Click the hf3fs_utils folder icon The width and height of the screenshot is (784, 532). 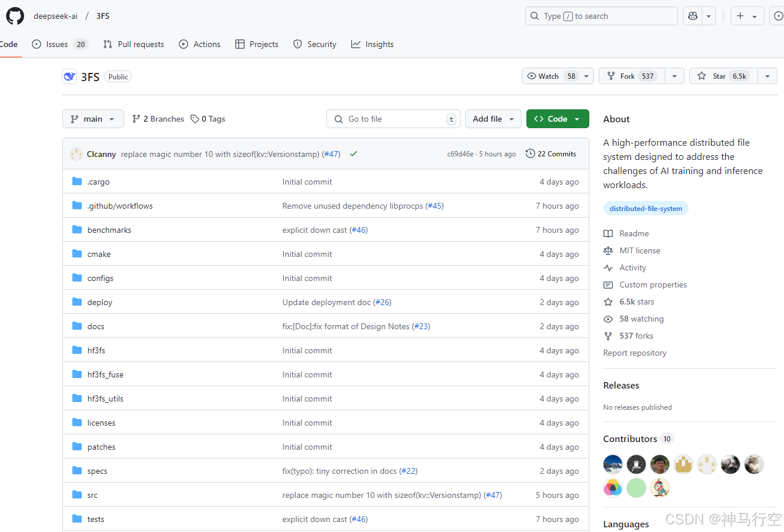click(x=77, y=399)
